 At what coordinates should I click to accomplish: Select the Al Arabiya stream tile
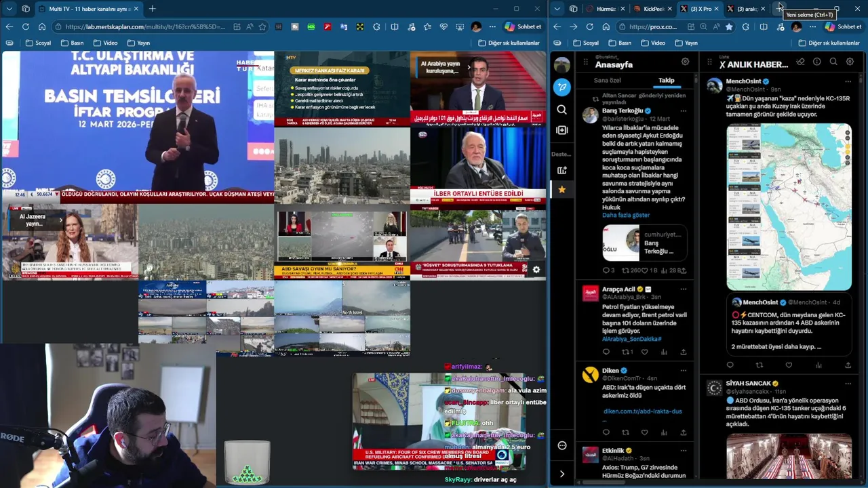point(478,89)
